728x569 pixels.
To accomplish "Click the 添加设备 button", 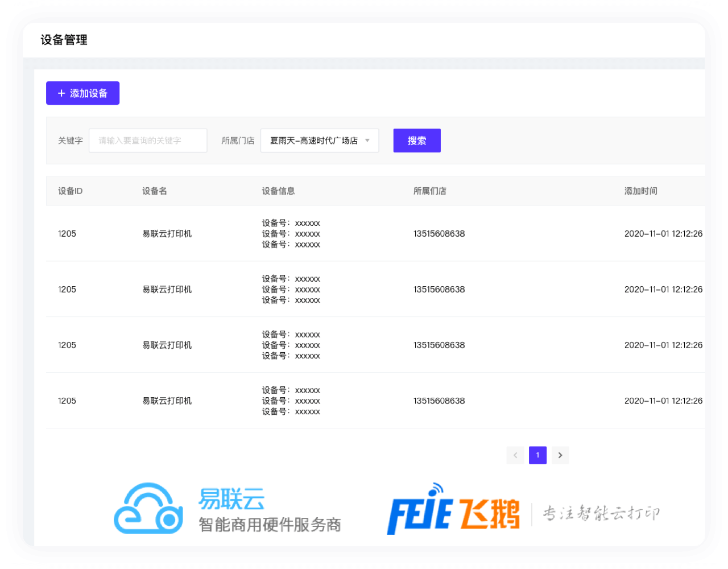I will 82,93.
